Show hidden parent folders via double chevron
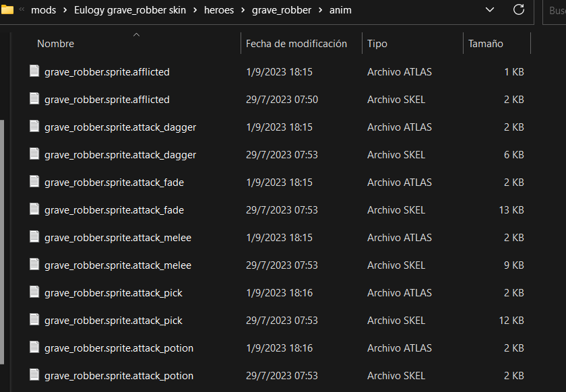The image size is (566, 392). [22, 9]
